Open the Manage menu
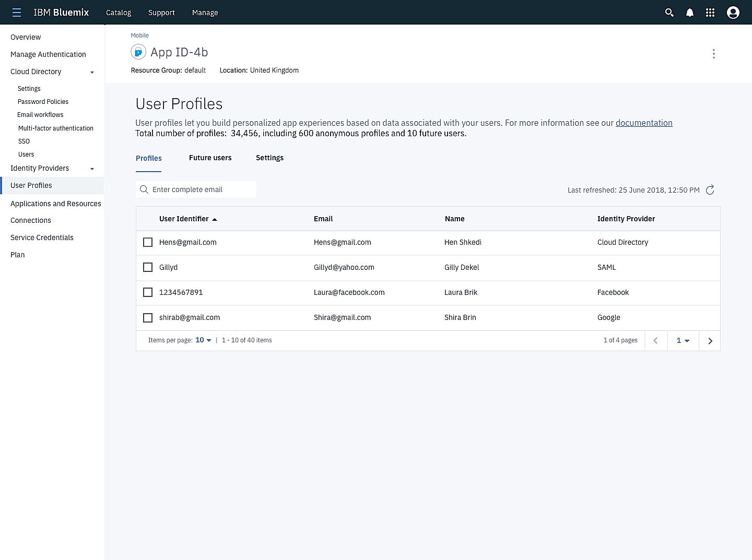752x560 pixels. point(205,13)
